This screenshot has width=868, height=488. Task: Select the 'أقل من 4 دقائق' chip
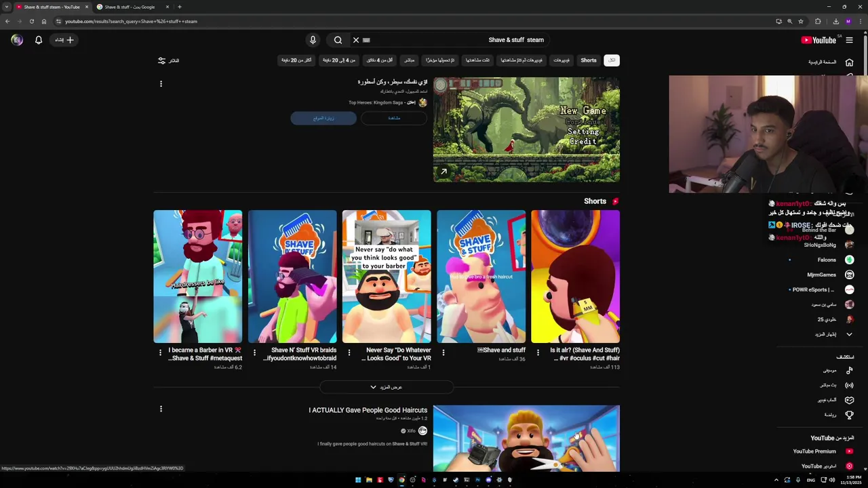coord(380,60)
